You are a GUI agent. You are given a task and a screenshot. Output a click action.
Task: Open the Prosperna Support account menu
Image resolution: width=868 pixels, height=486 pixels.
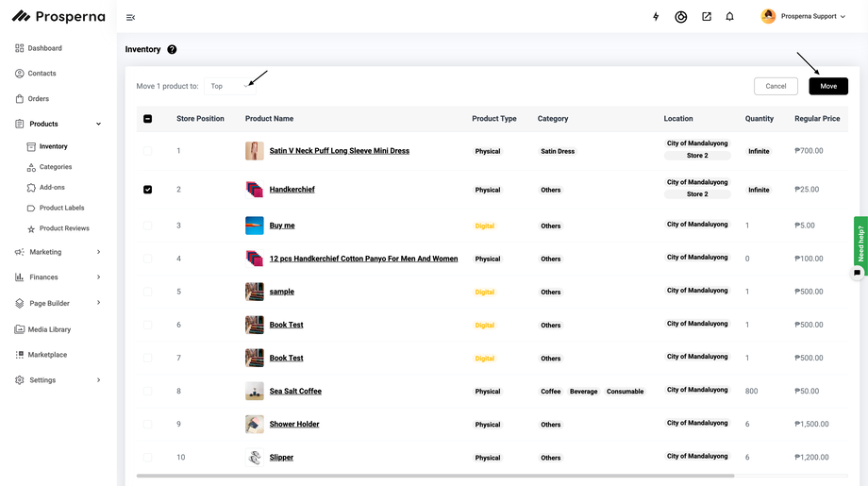pos(804,16)
